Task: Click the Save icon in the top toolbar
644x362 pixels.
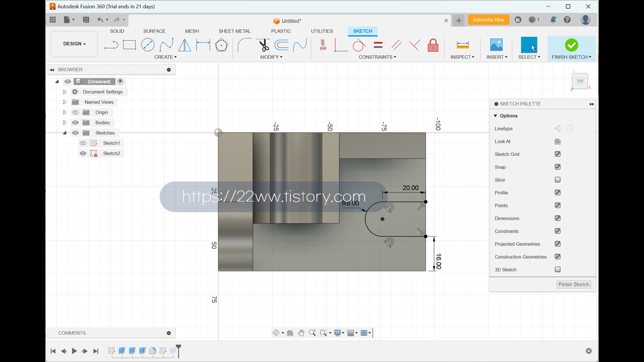Action: [x=86, y=20]
